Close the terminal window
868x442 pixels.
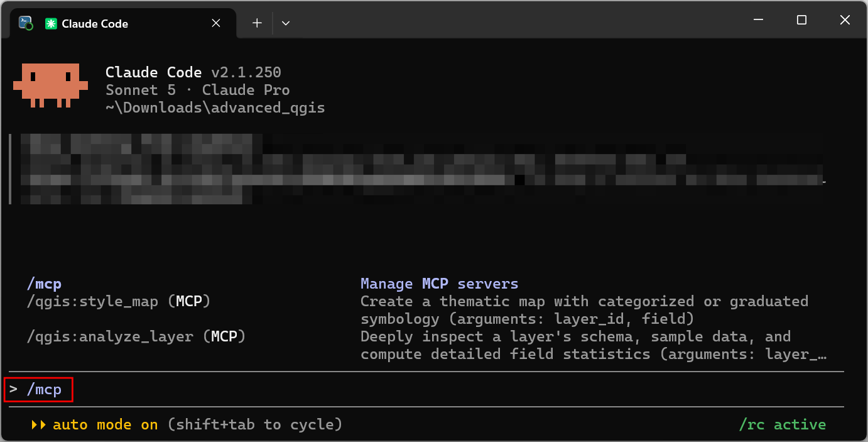[845, 20]
